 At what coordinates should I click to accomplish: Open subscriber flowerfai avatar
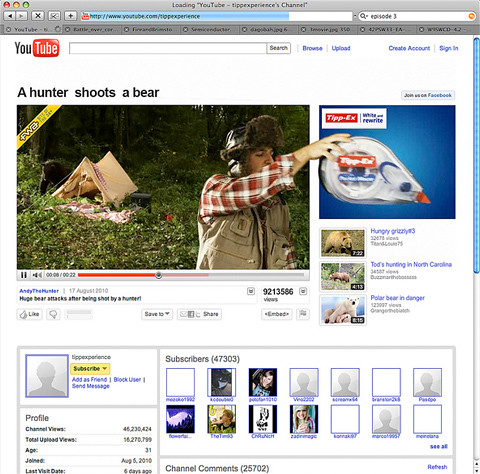(180, 419)
